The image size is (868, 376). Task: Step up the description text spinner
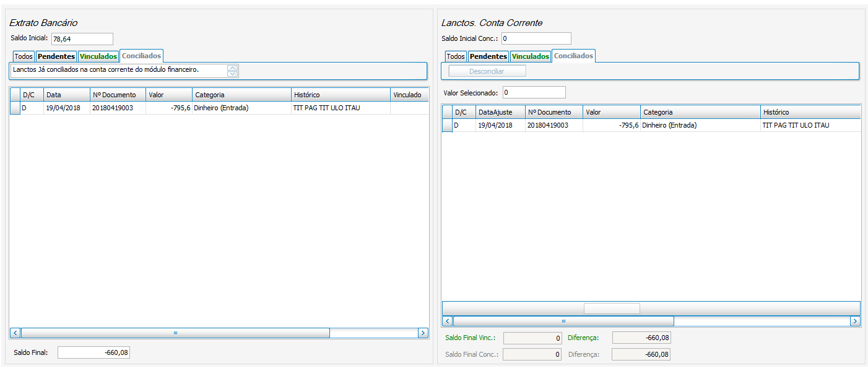tap(232, 68)
